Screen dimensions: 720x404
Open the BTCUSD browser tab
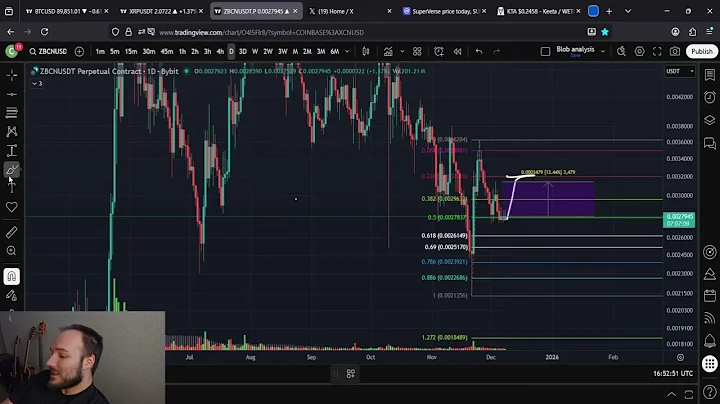[67, 11]
